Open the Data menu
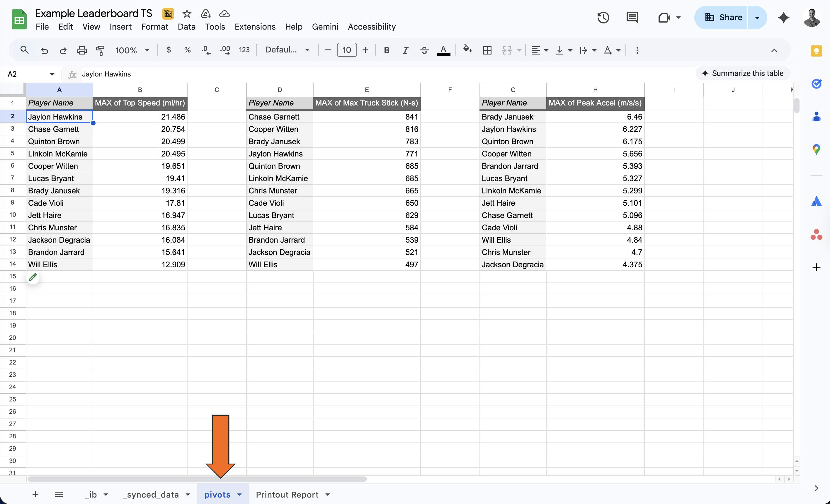The image size is (830, 504). click(x=187, y=27)
